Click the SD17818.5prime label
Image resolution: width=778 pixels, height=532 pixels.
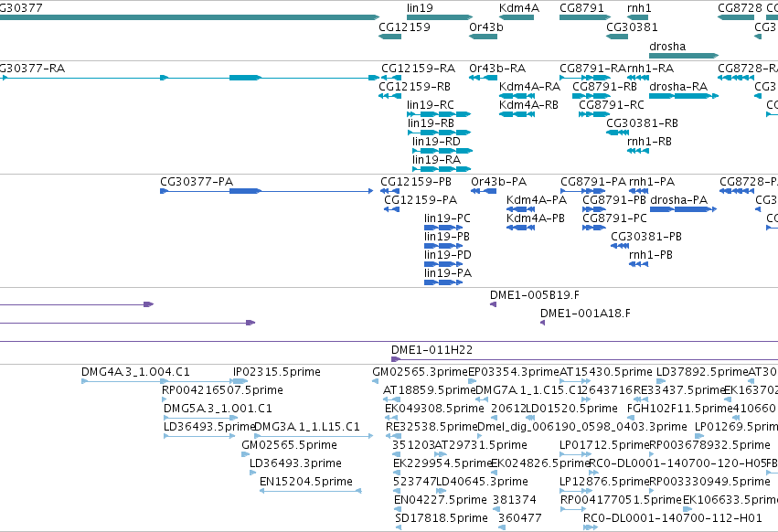[442, 518]
